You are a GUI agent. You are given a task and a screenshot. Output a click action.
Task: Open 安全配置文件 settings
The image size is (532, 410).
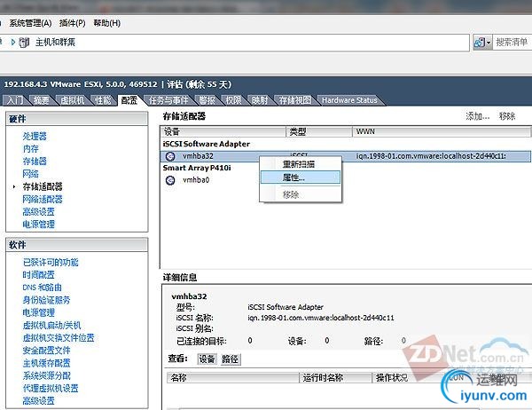tap(46, 351)
